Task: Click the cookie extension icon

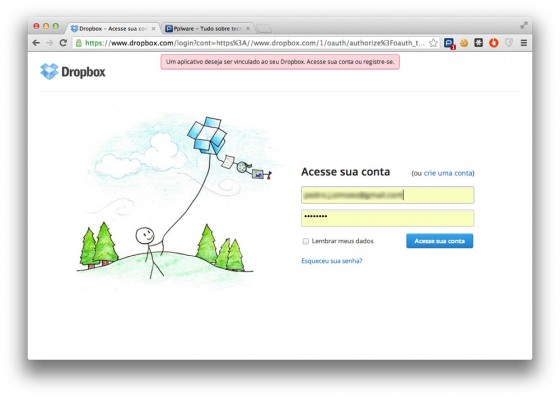Action: [x=464, y=43]
